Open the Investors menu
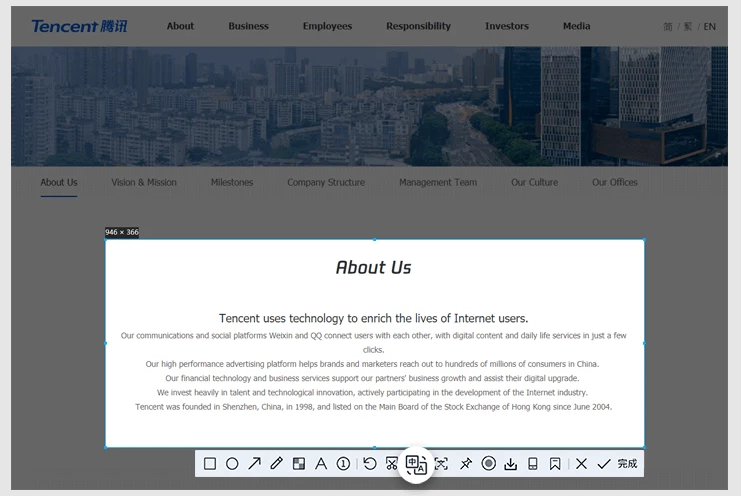The height and width of the screenshot is (496, 741). tap(507, 26)
